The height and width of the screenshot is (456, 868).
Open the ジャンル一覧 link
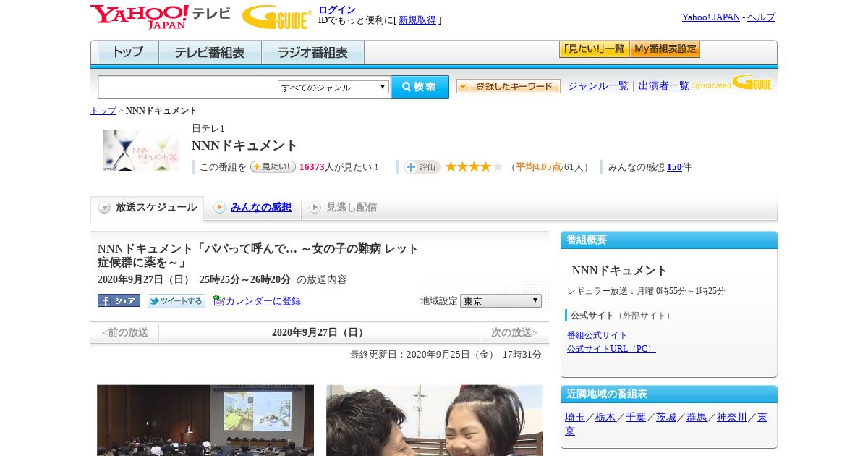tap(598, 86)
